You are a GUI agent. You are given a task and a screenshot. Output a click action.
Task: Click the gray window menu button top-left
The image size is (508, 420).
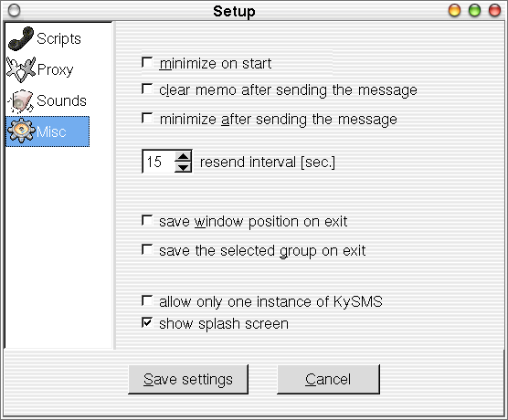[x=14, y=10]
